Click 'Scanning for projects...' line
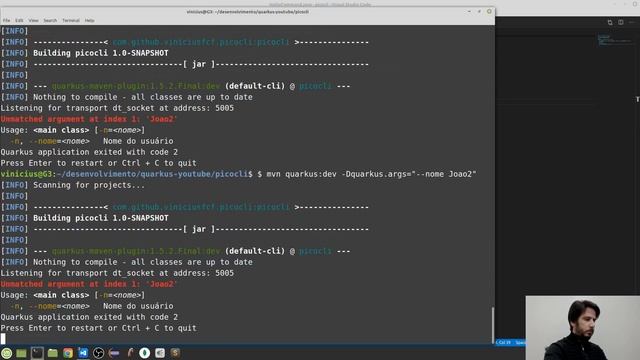The image size is (640, 360). pos(89,185)
